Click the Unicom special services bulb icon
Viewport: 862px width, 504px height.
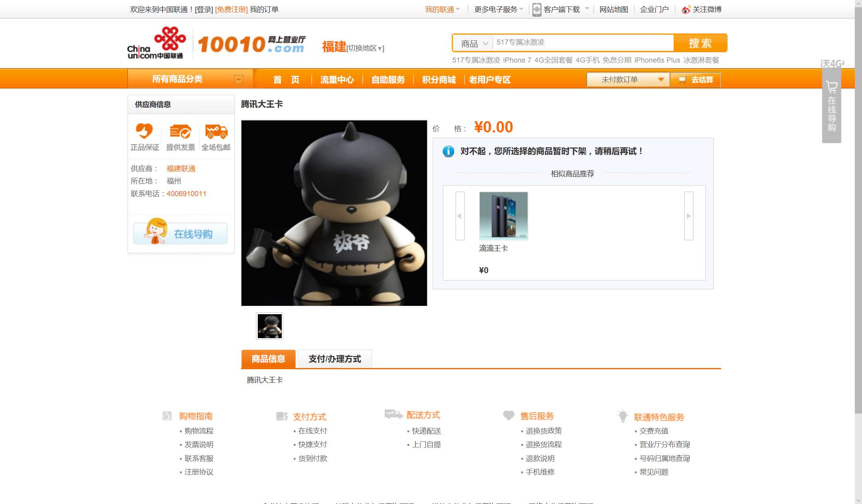[623, 416]
